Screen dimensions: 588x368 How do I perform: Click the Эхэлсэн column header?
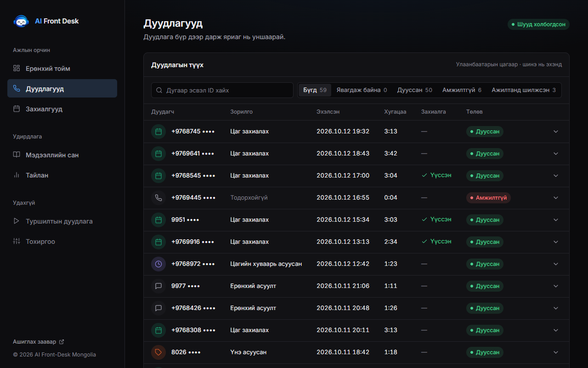(328, 112)
